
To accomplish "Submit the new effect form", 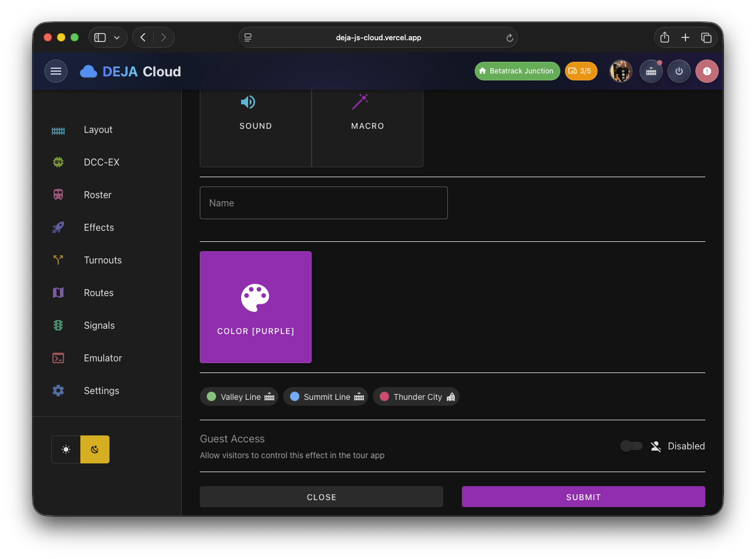I will (x=583, y=497).
